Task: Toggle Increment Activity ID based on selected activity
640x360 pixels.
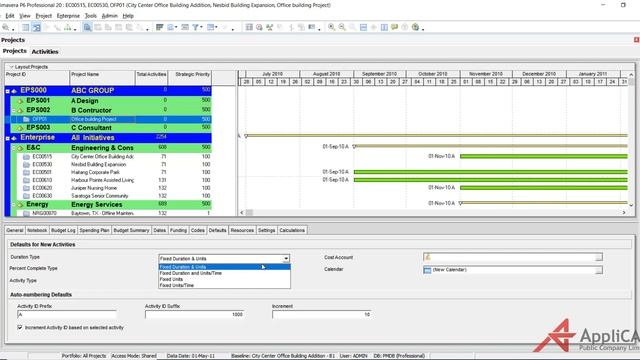Action: point(20,327)
